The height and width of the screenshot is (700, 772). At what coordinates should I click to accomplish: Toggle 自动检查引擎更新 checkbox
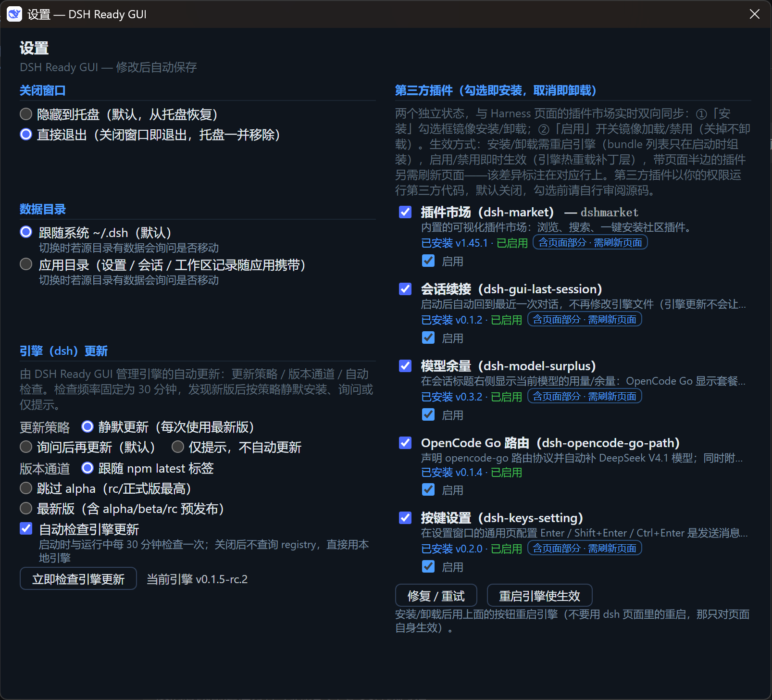(26, 529)
